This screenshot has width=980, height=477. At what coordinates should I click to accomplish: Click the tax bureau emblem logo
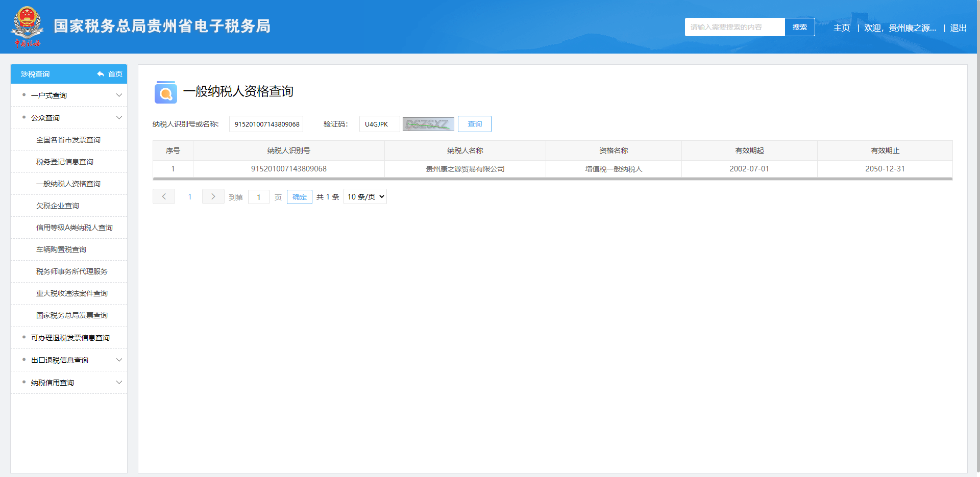point(27,27)
